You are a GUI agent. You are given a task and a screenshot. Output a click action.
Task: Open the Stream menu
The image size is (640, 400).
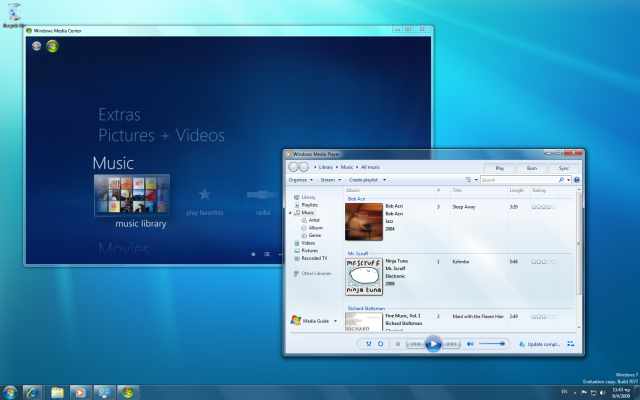[x=330, y=180]
